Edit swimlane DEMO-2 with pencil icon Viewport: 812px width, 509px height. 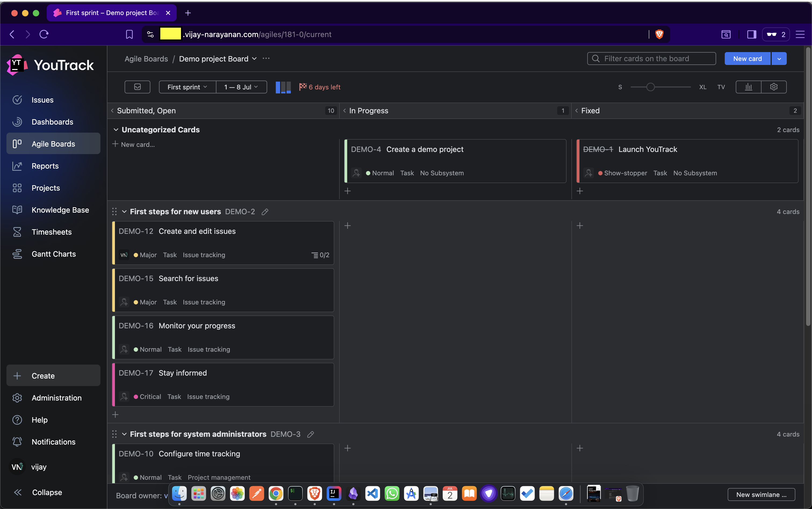point(265,212)
